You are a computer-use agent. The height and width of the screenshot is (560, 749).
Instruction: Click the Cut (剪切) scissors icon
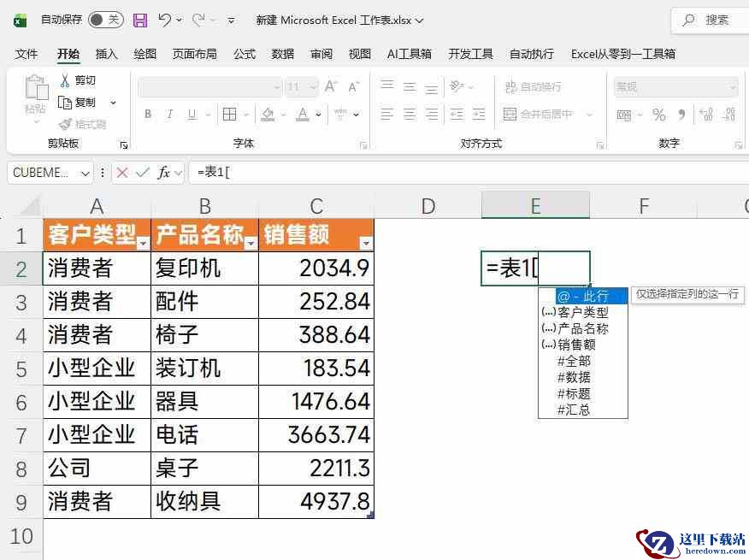(x=65, y=80)
